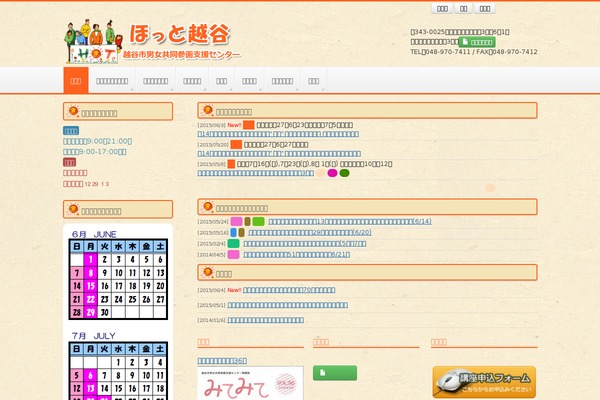600x400 pixels.
Task: Open the nav menu item right of the orange tab
Action: [112, 81]
